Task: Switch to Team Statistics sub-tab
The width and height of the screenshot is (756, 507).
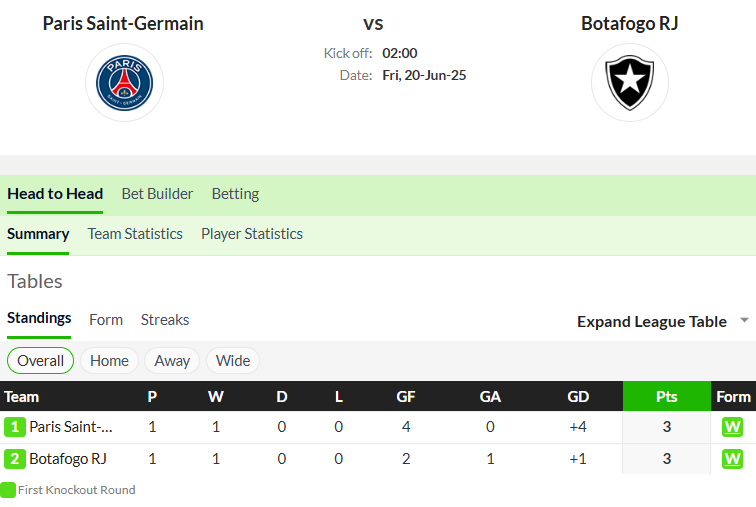Action: 135,234
